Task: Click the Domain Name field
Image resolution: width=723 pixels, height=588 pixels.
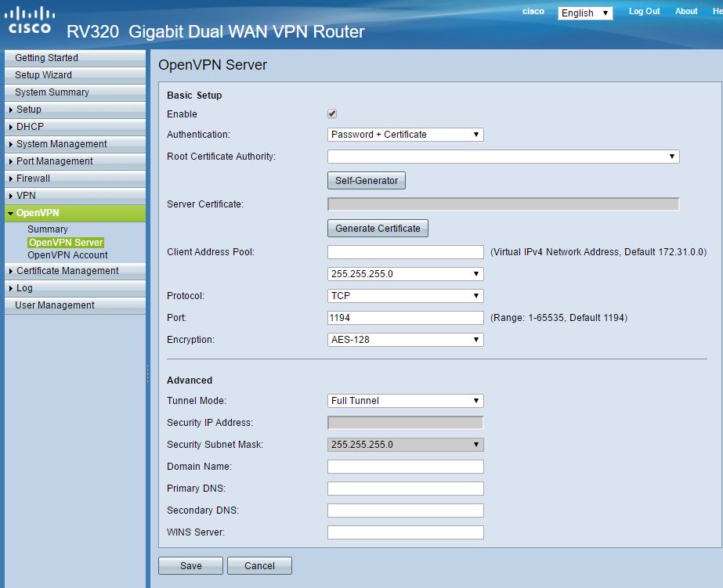Action: [405, 467]
